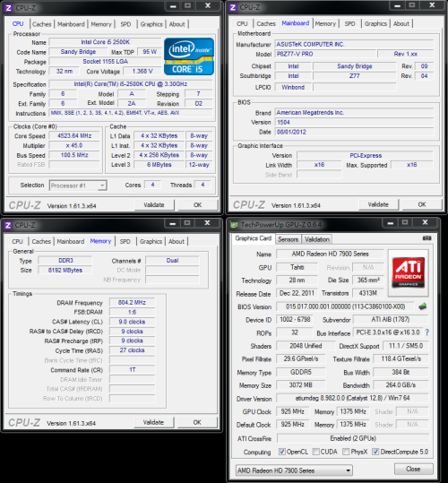Open the AMD Radeon HD 7900 Series GPU dropdown
Image resolution: width=448 pixels, height=483 pixels.
(x=294, y=470)
